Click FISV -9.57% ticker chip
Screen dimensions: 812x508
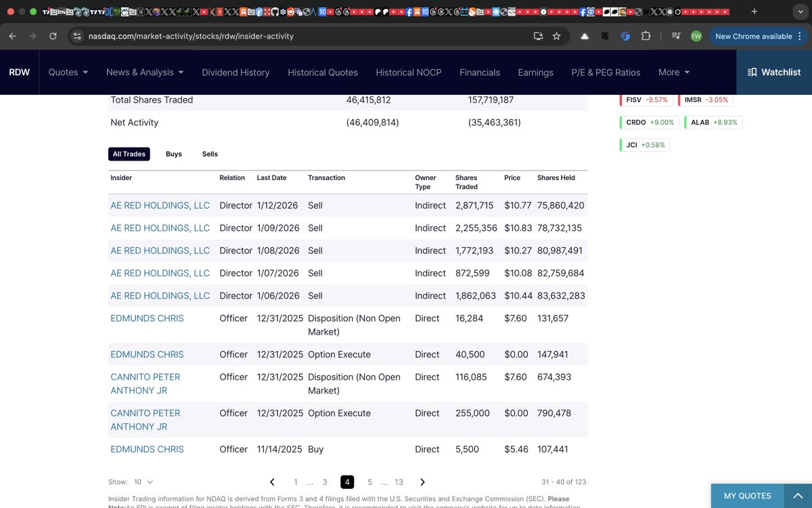point(645,100)
